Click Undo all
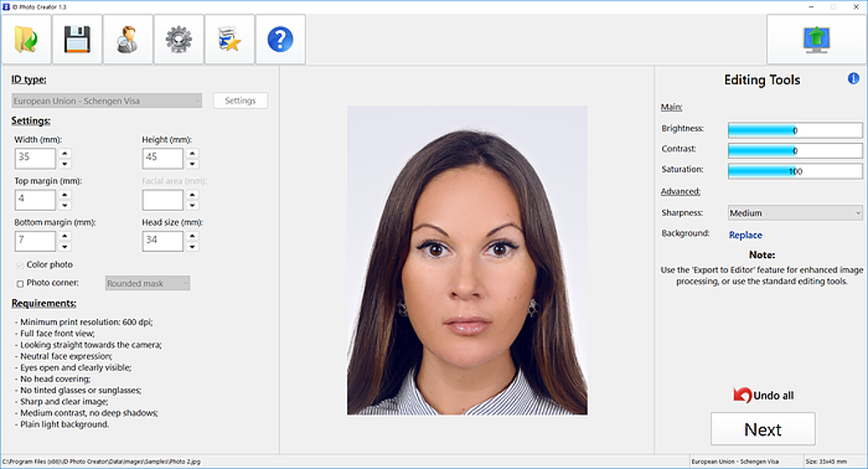Screen dimensions: 868x469 [763, 395]
